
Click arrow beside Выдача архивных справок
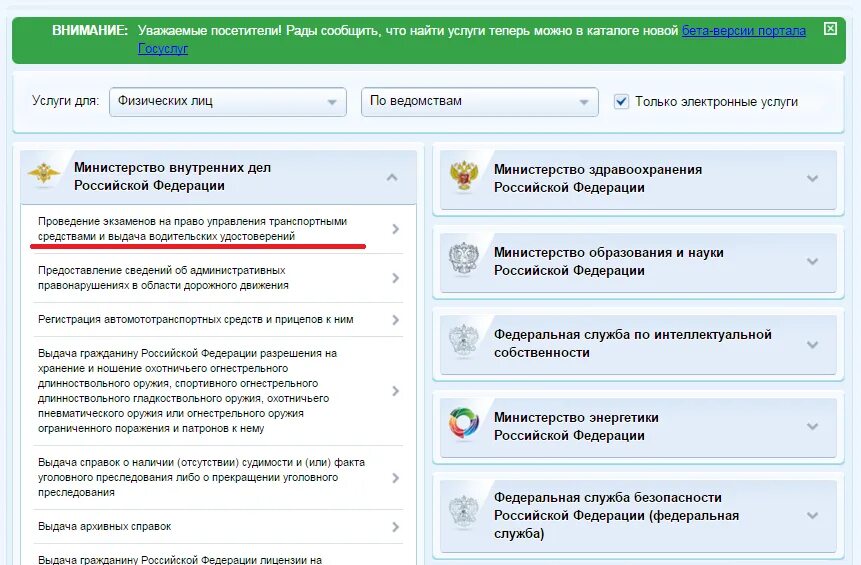click(x=395, y=527)
